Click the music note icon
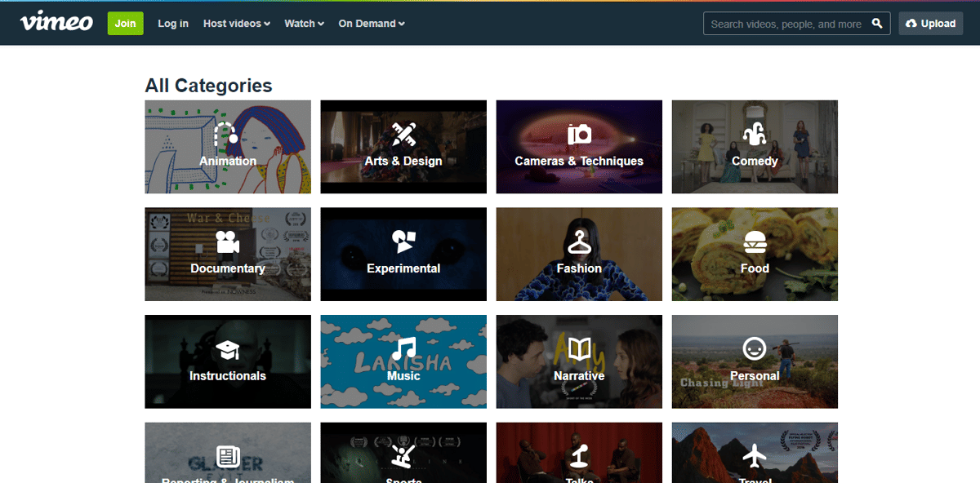 pyautogui.click(x=403, y=349)
